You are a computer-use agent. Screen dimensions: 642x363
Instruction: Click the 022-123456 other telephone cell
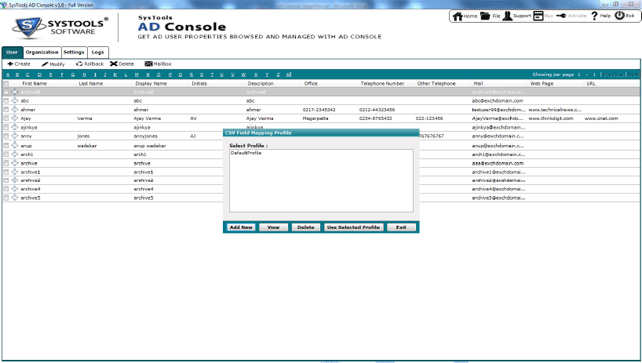[x=429, y=118]
